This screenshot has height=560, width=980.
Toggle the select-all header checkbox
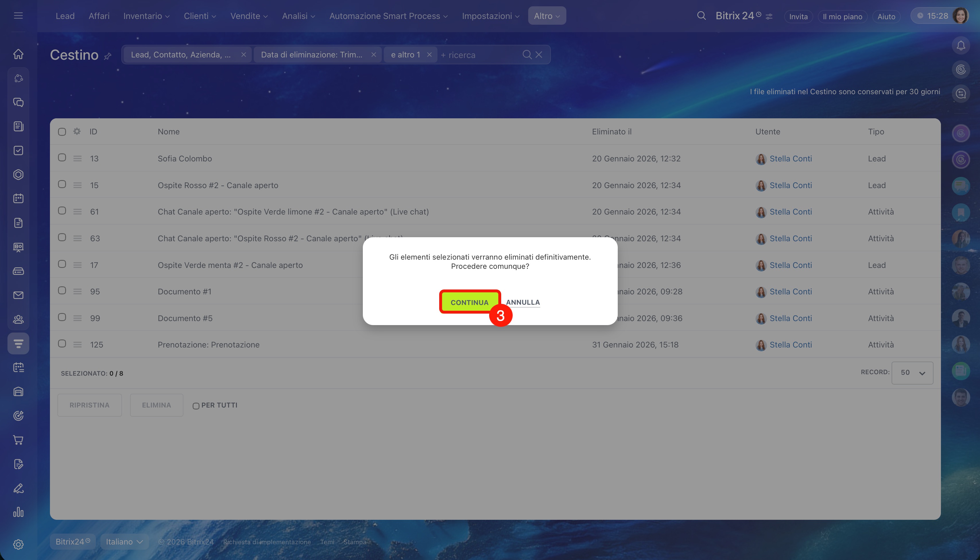(x=62, y=132)
